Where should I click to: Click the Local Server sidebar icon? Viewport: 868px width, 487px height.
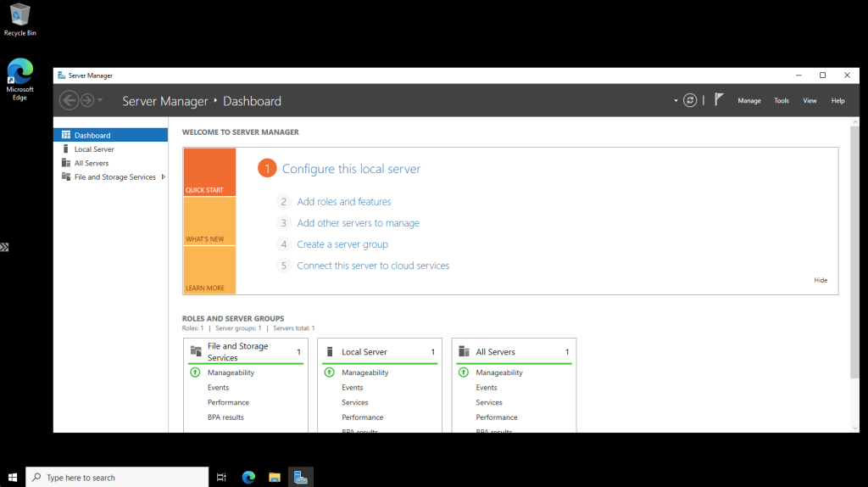click(x=66, y=148)
